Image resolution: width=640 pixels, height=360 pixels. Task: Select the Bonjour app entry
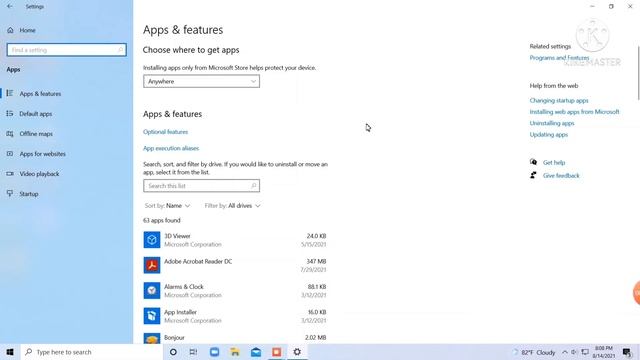pos(235,338)
